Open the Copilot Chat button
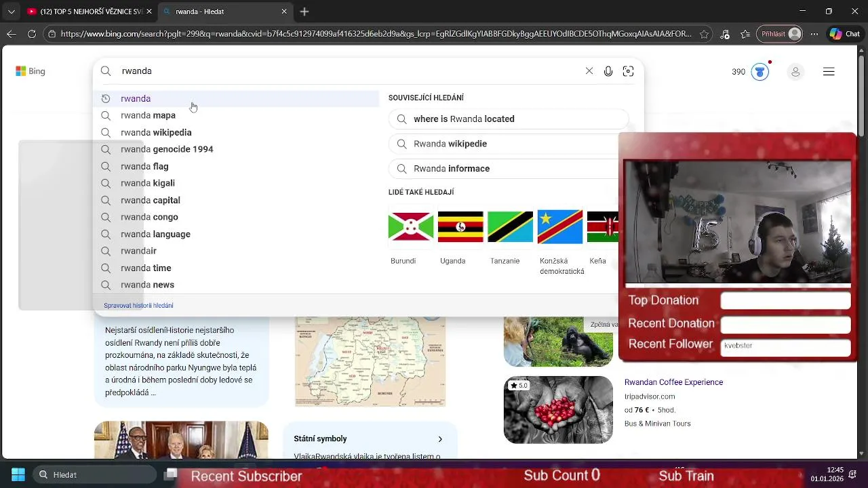This screenshot has width=868, height=488. [x=844, y=34]
